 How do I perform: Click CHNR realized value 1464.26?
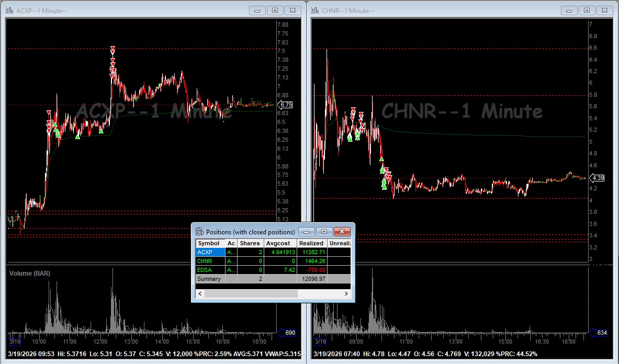tap(312, 261)
